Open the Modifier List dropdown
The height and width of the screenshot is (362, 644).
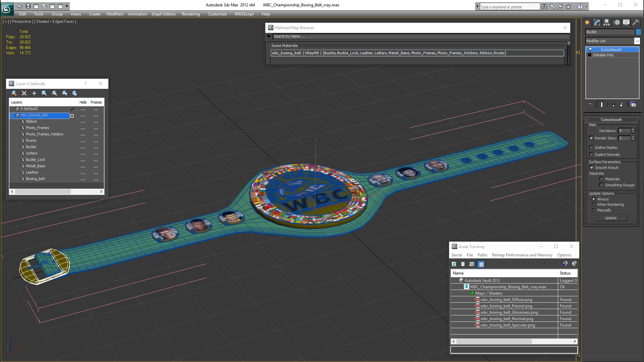[x=637, y=41]
